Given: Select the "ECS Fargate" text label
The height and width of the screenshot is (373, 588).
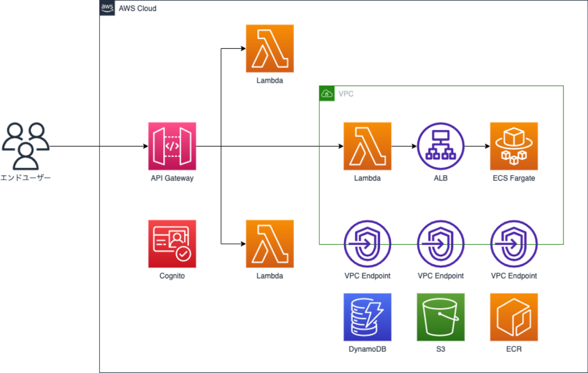Looking at the screenshot, I should pyautogui.click(x=514, y=178).
